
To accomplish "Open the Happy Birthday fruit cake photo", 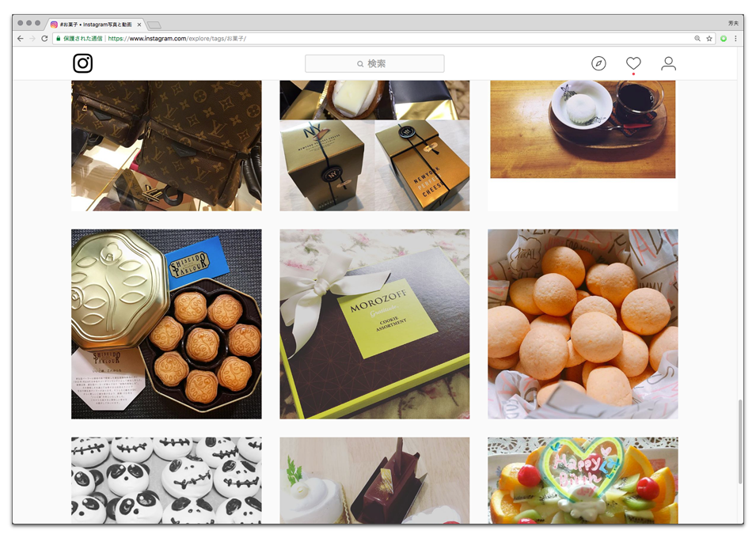I will point(583,480).
